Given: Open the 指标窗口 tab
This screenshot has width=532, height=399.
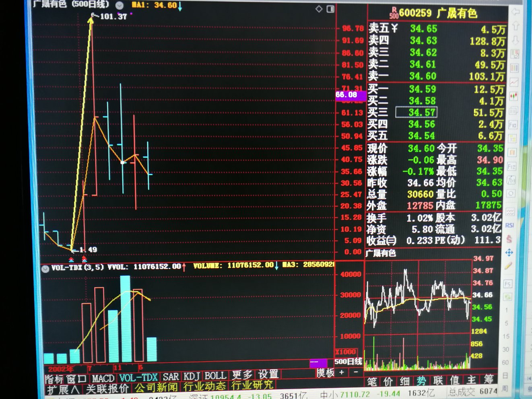Looking at the screenshot, I should (66, 379).
